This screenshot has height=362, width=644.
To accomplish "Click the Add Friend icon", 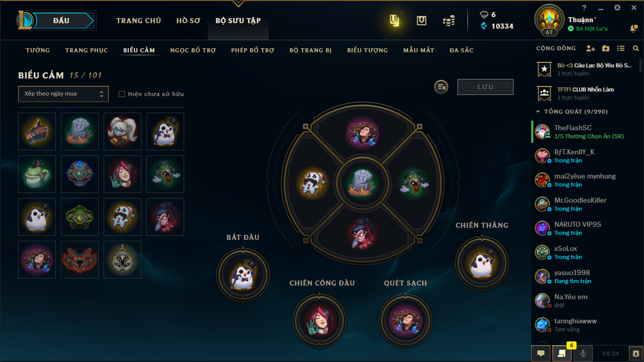I will coord(591,48).
